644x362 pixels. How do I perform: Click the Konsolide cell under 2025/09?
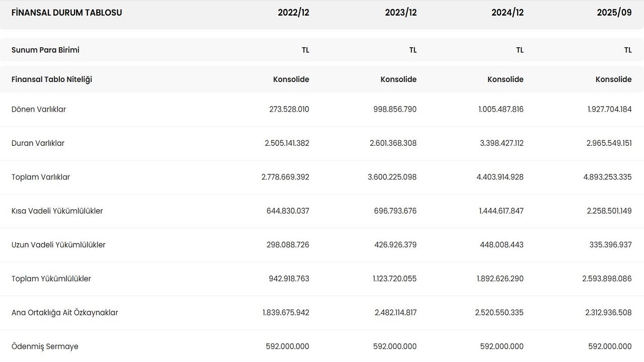click(x=613, y=79)
